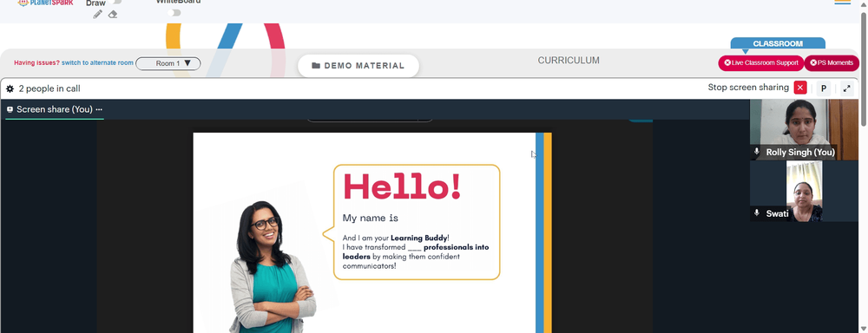Click Stop screen sharing label
Viewport: 868px width, 333px height.
point(748,88)
